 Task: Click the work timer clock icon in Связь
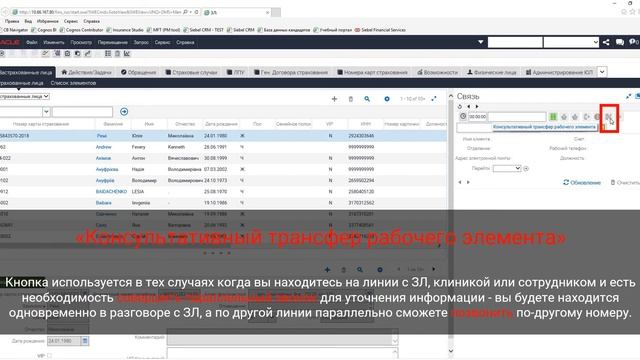click(463, 116)
